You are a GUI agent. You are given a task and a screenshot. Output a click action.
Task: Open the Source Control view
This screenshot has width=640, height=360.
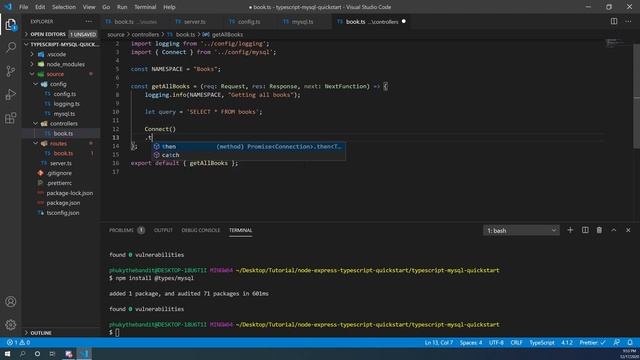tap(11, 71)
